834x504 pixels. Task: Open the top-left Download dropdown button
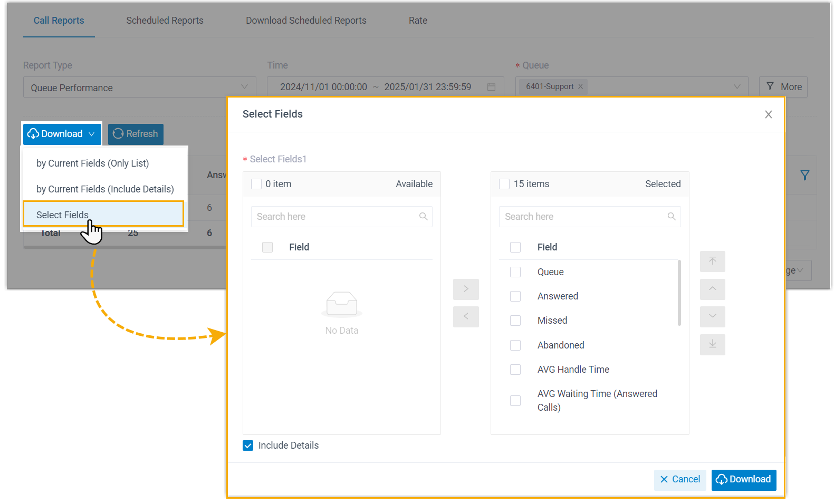tap(62, 134)
